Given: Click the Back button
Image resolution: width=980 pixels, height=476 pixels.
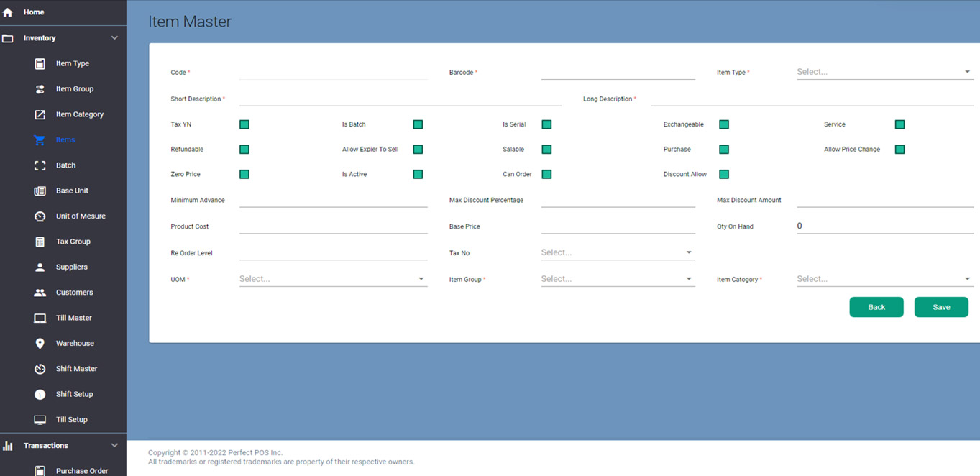Looking at the screenshot, I should coord(876,307).
